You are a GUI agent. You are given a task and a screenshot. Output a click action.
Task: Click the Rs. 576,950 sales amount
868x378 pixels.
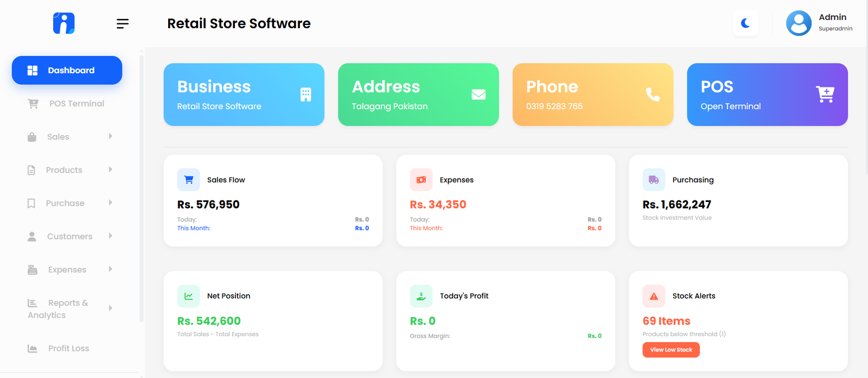tap(208, 205)
